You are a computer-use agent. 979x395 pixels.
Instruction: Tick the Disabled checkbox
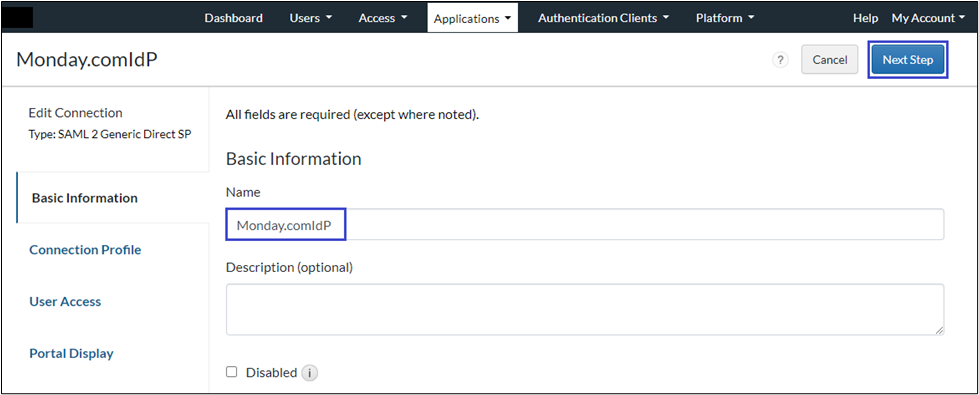point(232,372)
